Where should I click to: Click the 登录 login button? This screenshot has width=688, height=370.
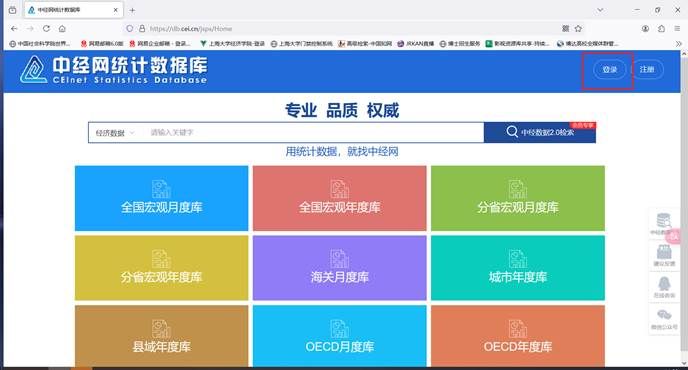(609, 69)
